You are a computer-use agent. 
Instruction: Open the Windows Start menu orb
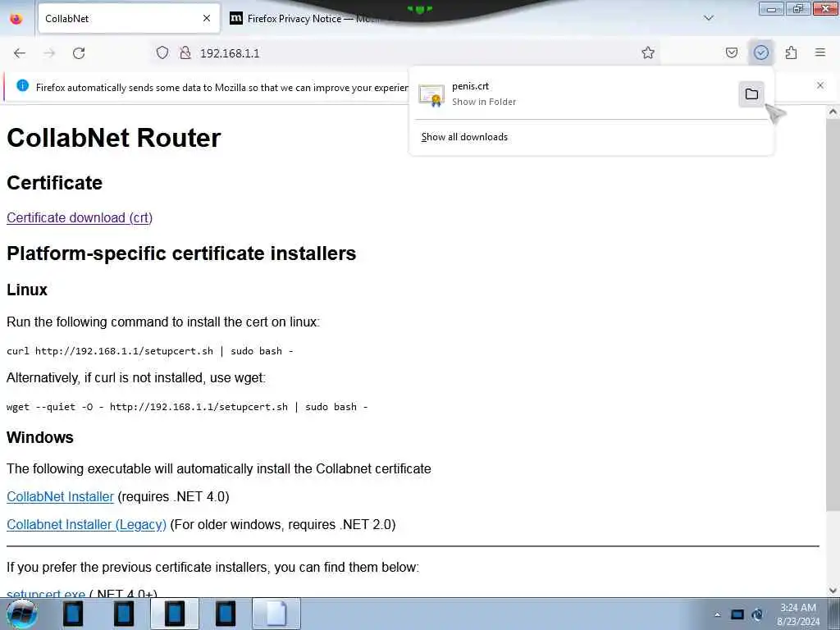(22, 614)
